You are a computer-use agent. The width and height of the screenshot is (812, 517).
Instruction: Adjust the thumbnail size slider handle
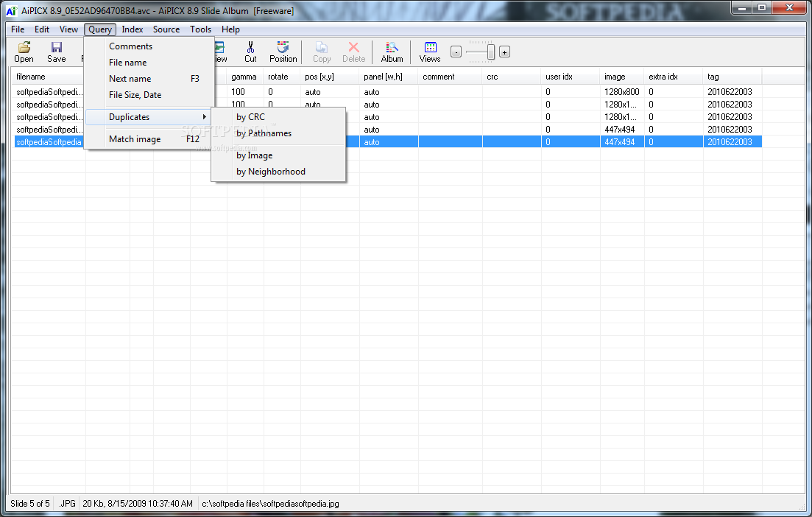(490, 52)
